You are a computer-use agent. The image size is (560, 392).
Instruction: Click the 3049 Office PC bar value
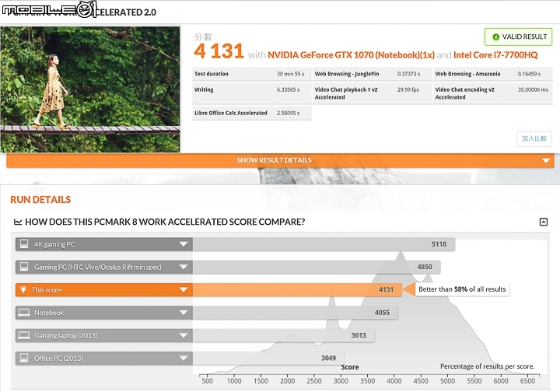[x=328, y=358]
